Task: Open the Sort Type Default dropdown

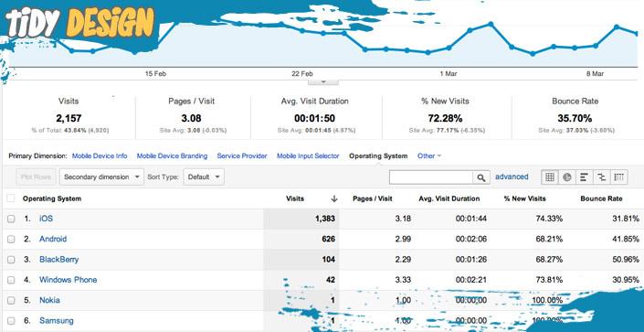Action: (204, 177)
